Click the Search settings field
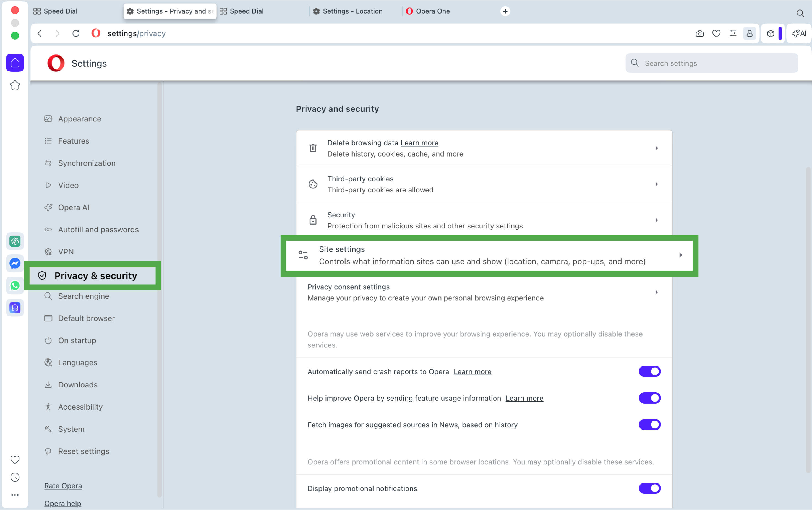Screen dimensions: 812x510 712,63
